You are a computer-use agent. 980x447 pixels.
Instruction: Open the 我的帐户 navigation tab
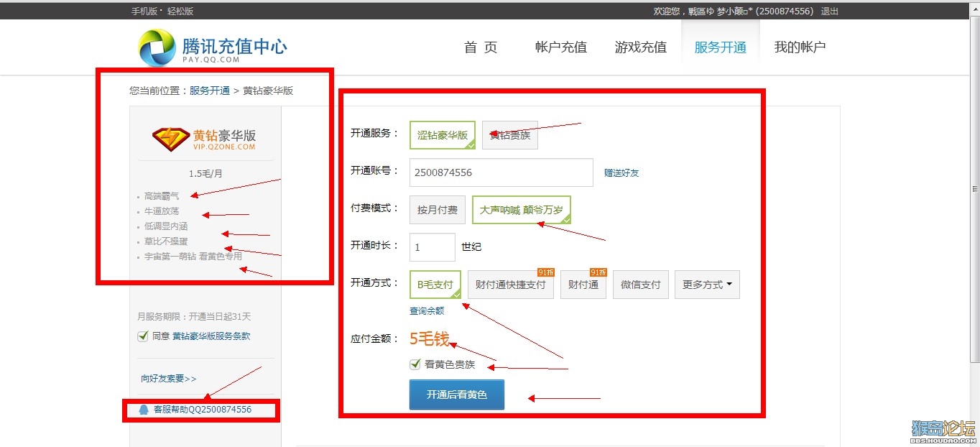(x=800, y=47)
